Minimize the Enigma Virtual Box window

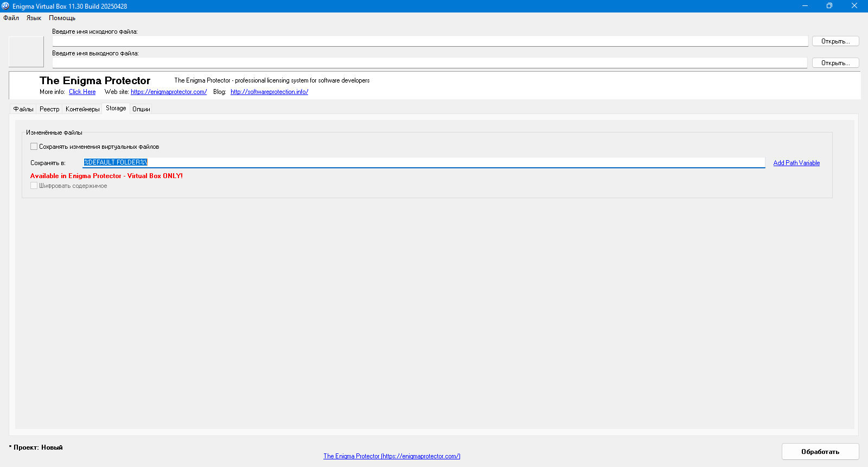point(805,6)
